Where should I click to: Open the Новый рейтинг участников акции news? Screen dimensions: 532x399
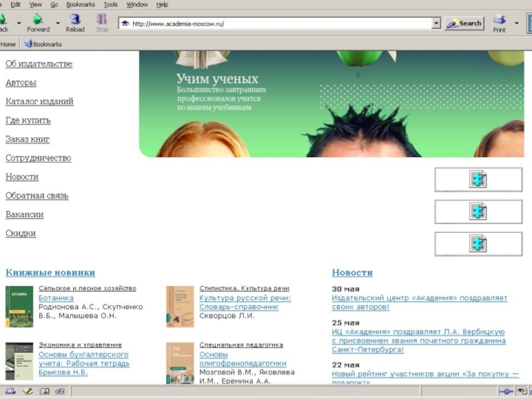click(x=426, y=378)
